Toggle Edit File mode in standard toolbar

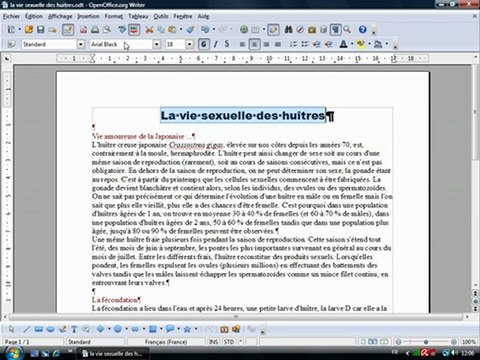(68, 30)
